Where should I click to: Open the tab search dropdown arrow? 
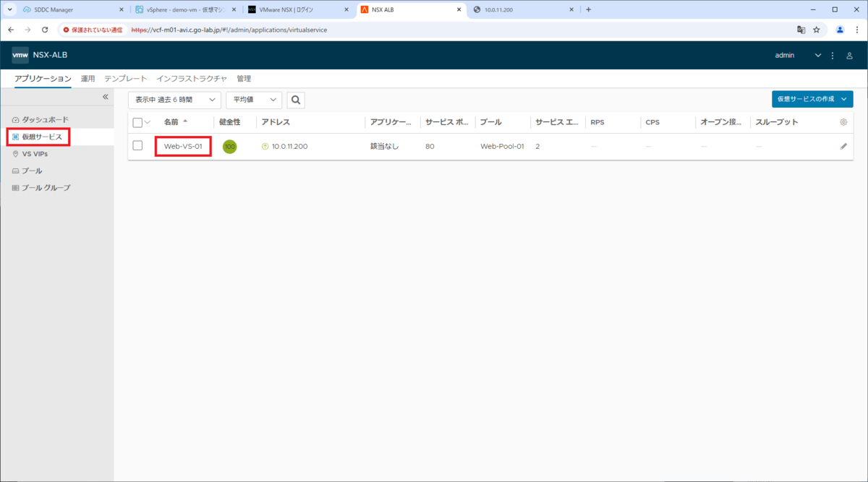(x=9, y=9)
